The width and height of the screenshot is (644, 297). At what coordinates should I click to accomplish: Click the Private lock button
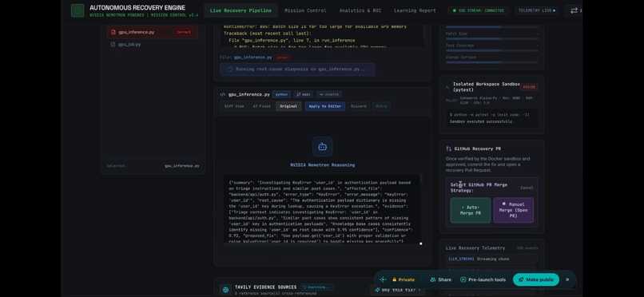pyautogui.click(x=403, y=279)
